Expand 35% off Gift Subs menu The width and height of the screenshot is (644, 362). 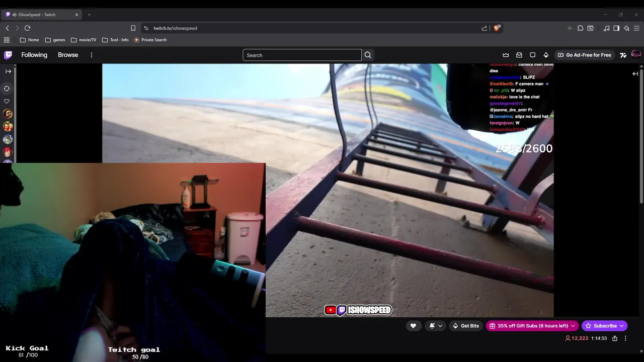pos(532,326)
